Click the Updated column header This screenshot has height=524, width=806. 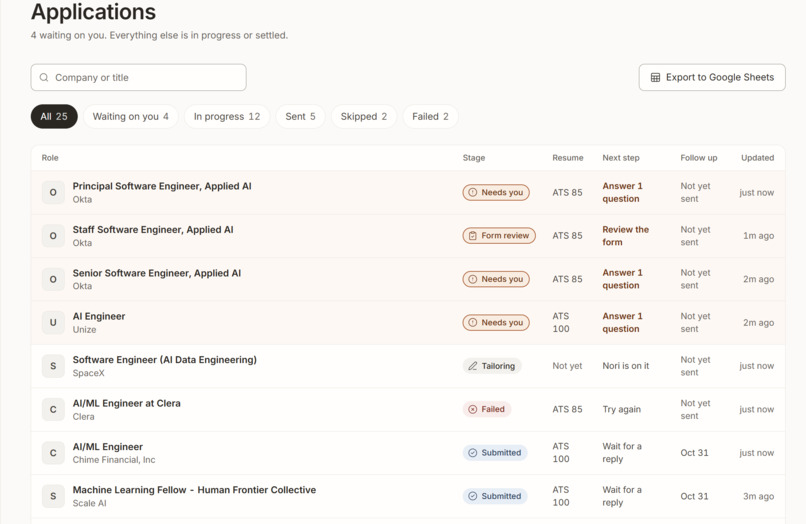(758, 158)
